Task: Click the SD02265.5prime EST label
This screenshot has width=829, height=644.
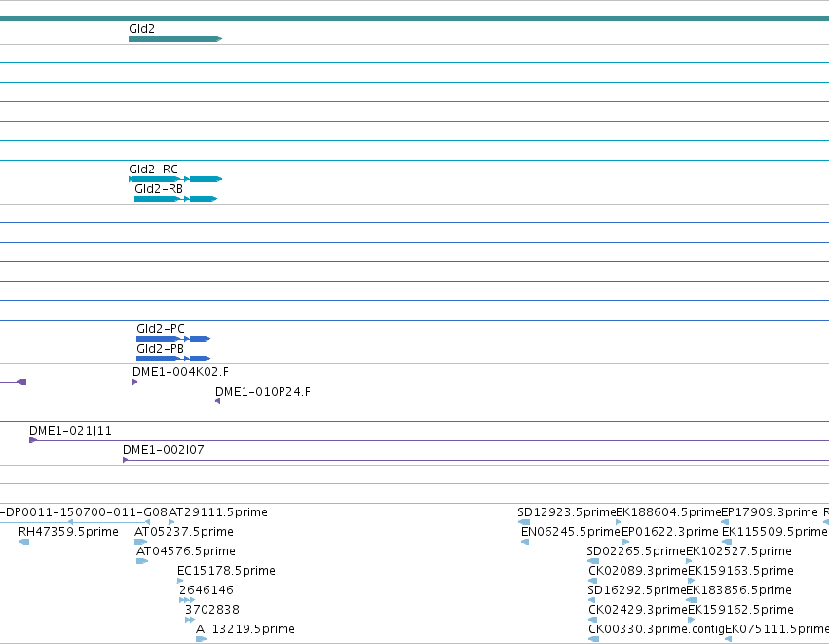Action: point(636,551)
